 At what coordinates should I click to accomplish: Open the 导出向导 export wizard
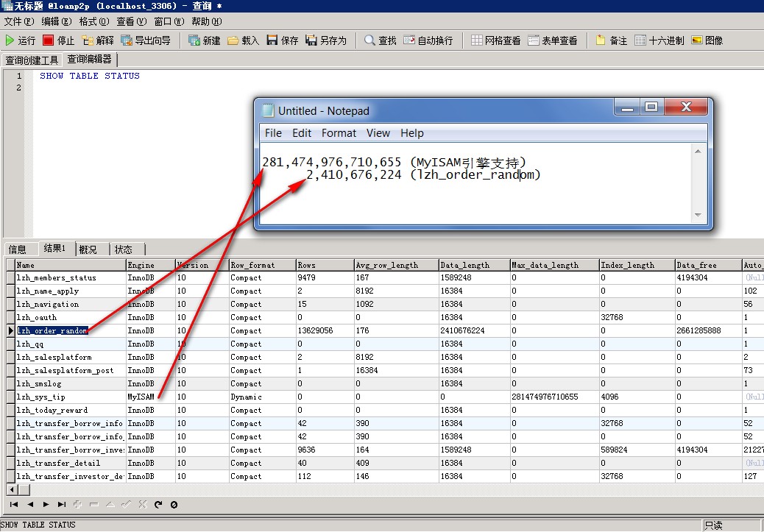(146, 40)
